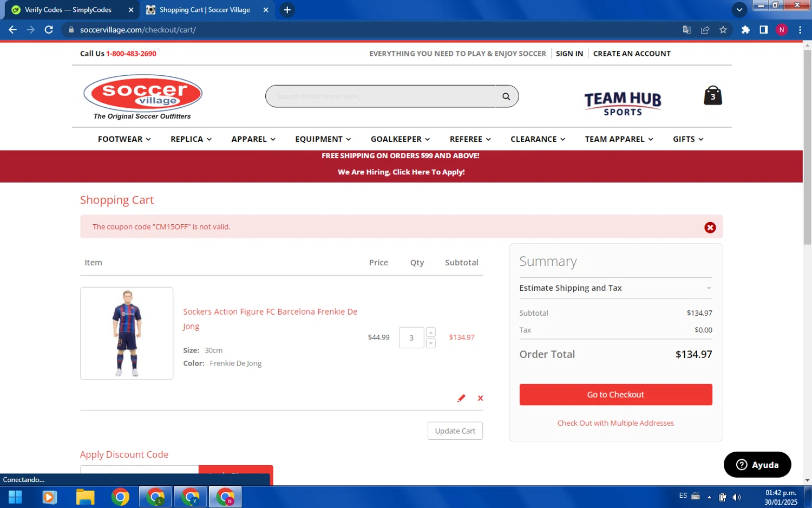Viewport: 812px width, 508px height.
Task: Open Team Hub Sports logo link
Action: pyautogui.click(x=623, y=103)
